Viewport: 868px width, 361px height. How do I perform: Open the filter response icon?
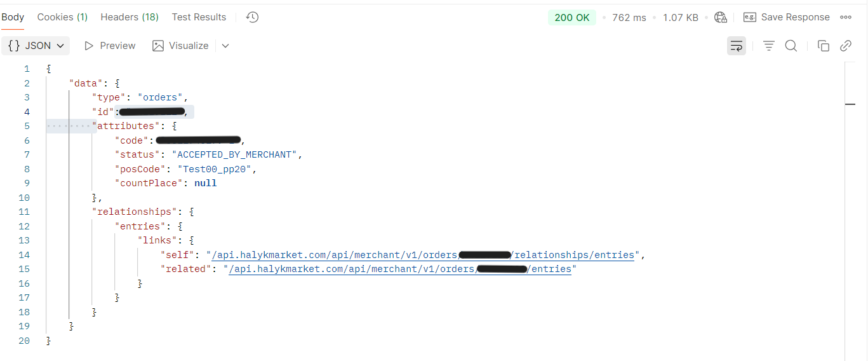pos(768,46)
